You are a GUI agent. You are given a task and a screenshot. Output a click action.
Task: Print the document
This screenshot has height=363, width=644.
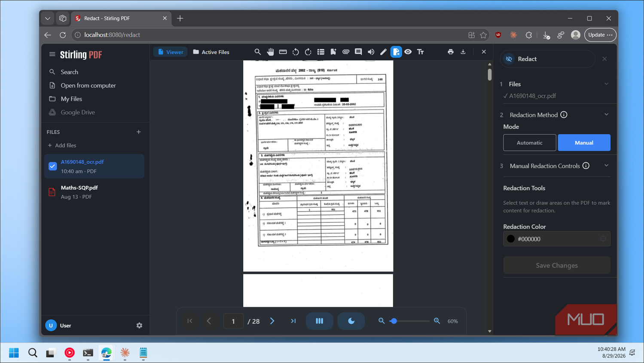click(450, 52)
